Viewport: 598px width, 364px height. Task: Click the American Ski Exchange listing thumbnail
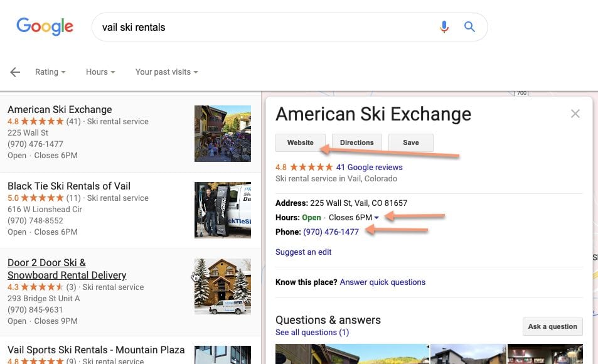223,134
